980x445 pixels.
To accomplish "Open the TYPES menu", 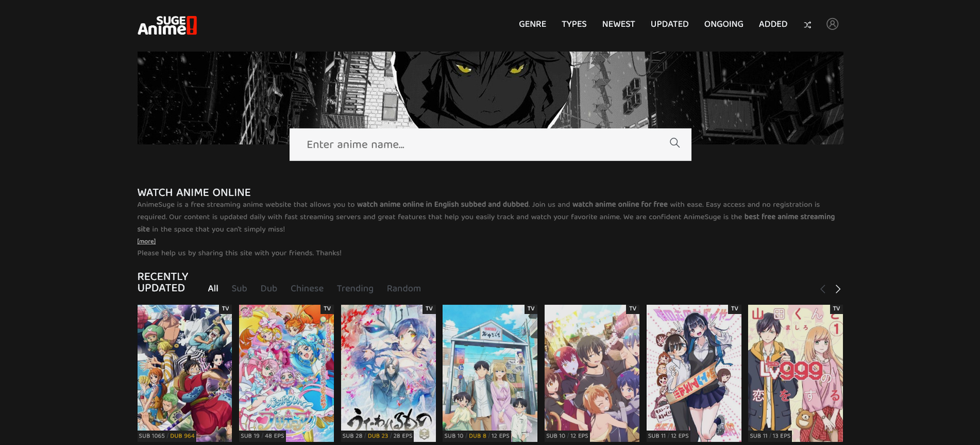I will (x=574, y=24).
